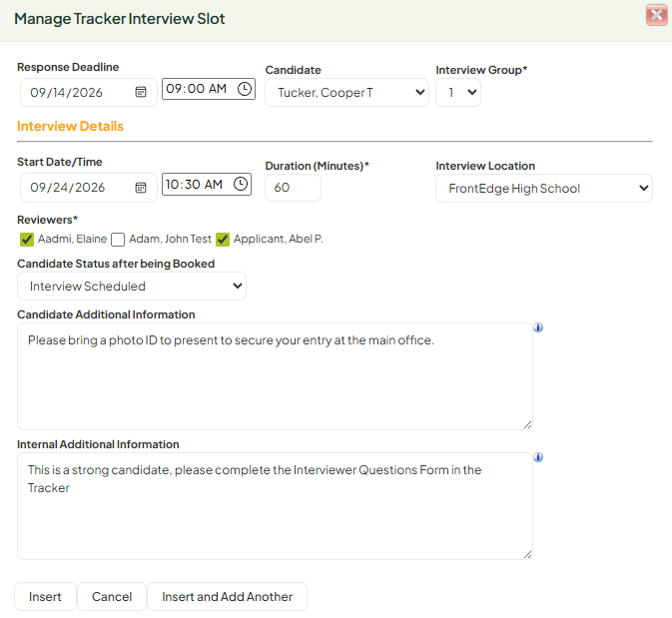Open clock picker for 09:00 AM time
Screen dimensions: 672x618
coord(245,89)
